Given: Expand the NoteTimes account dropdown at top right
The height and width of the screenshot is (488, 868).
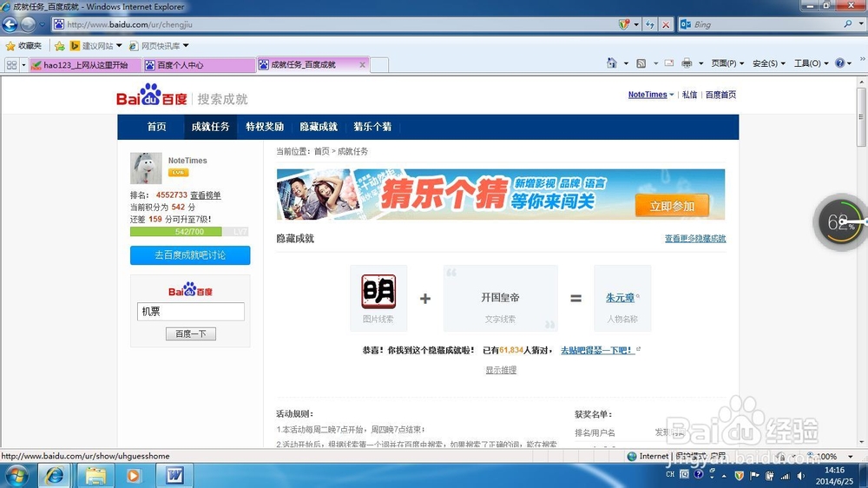Looking at the screenshot, I should pos(672,95).
